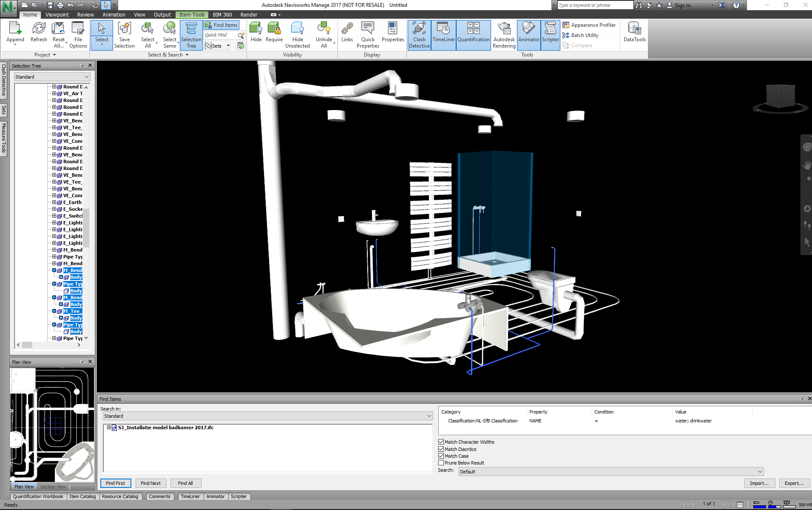Open Batch Utility
812x510 pixels.
(x=581, y=35)
